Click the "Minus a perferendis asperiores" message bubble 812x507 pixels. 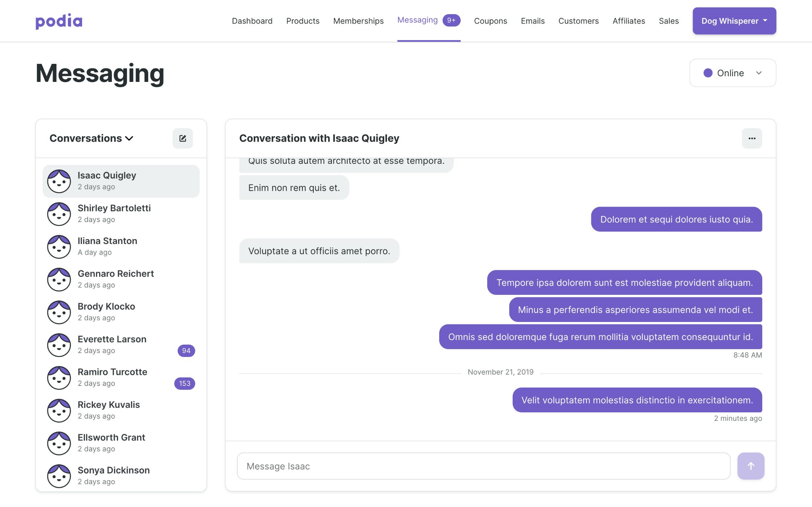[635, 310]
